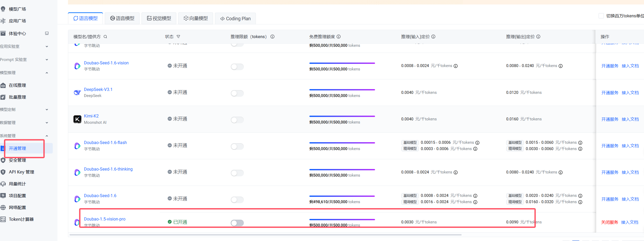
Task: Click 接入文档 for Kimi-K2
Action: click(x=630, y=119)
